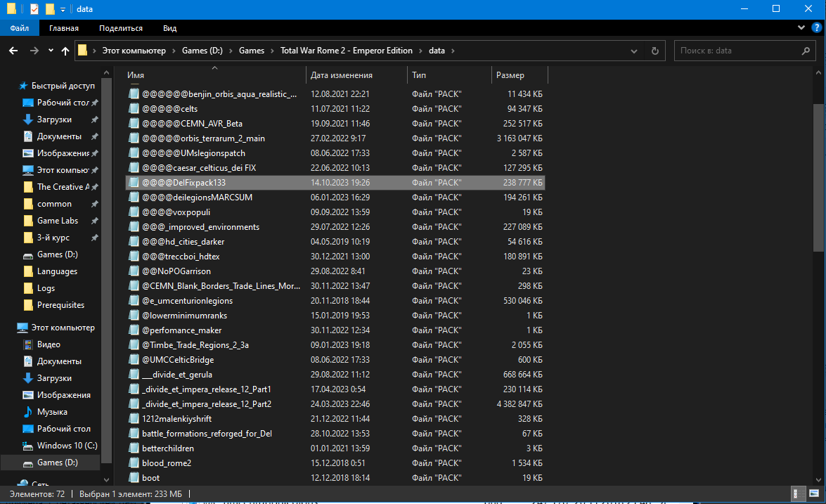The image size is (826, 504).
Task: Click the file icon of 1212malenkiyshrift
Action: click(x=134, y=418)
